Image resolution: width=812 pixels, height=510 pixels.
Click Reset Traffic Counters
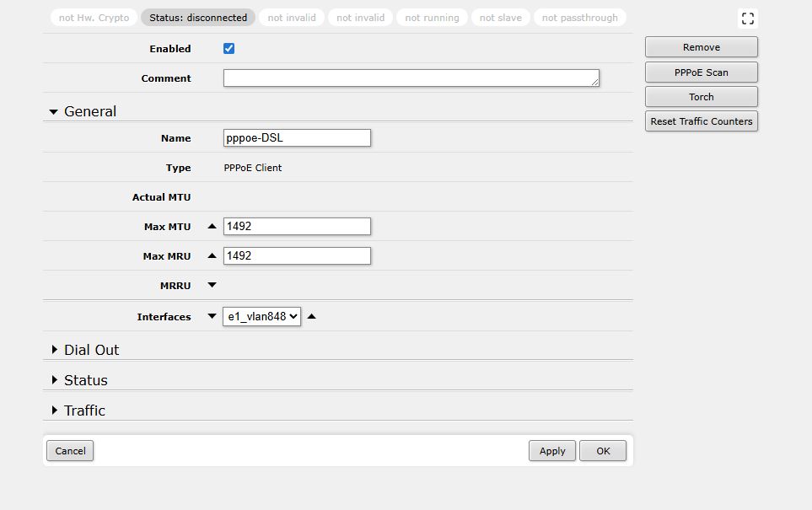pyautogui.click(x=702, y=121)
